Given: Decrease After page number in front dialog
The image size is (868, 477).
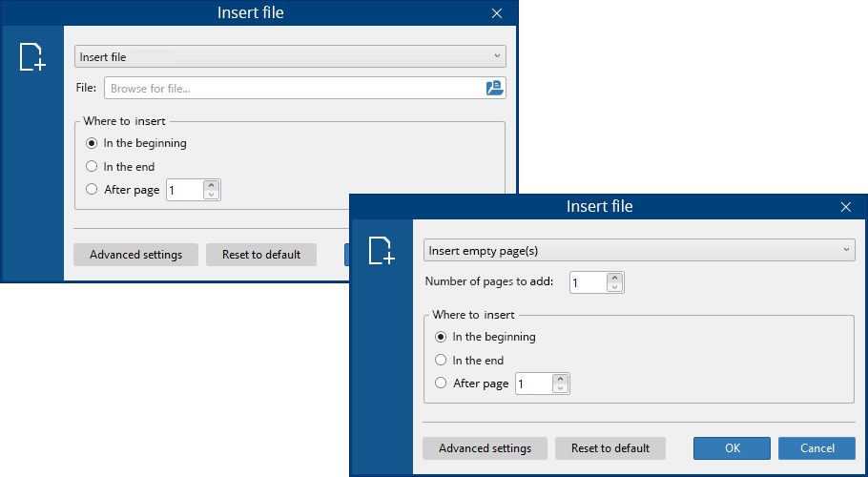Looking at the screenshot, I should pyautogui.click(x=560, y=388).
